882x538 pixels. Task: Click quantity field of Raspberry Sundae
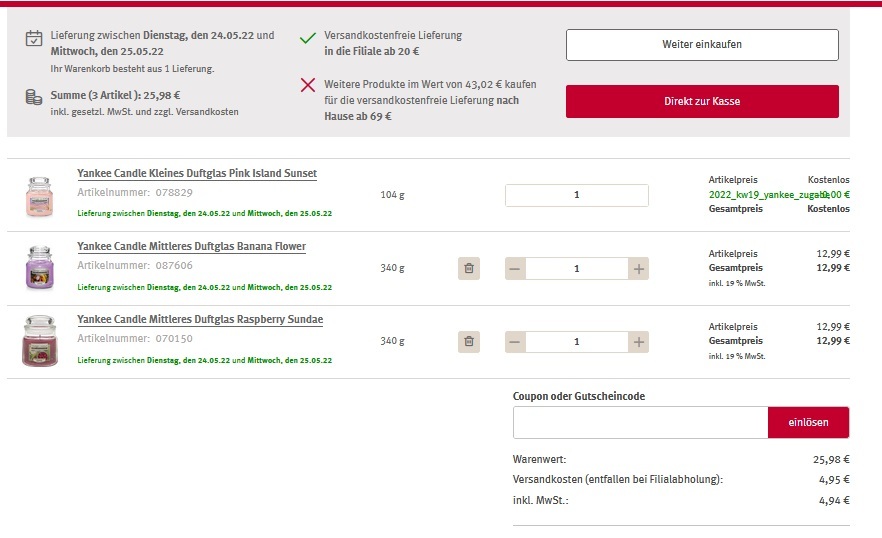[577, 342]
